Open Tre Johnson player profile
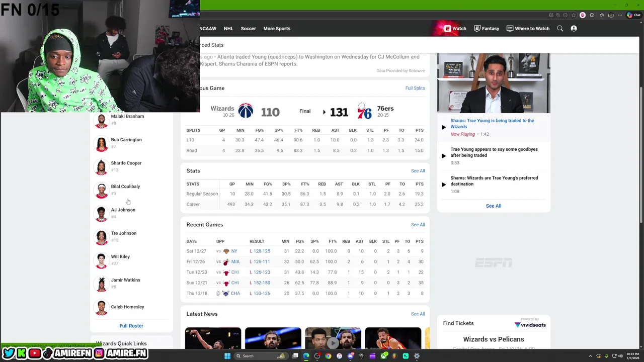 [123, 233]
